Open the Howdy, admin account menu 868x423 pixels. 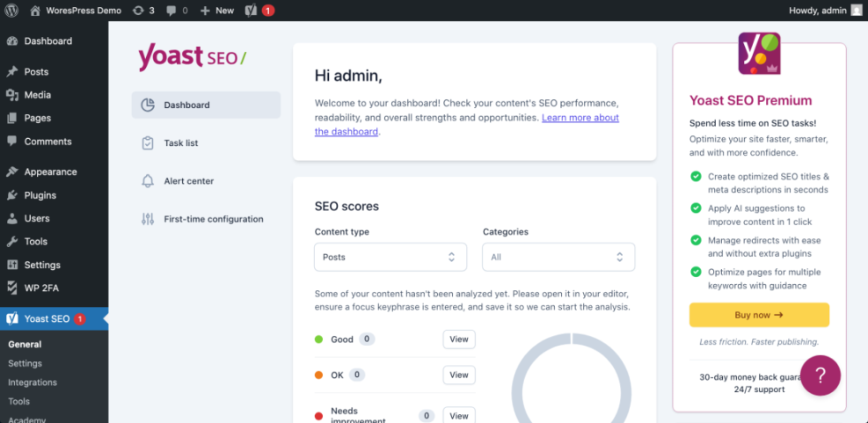click(x=826, y=11)
